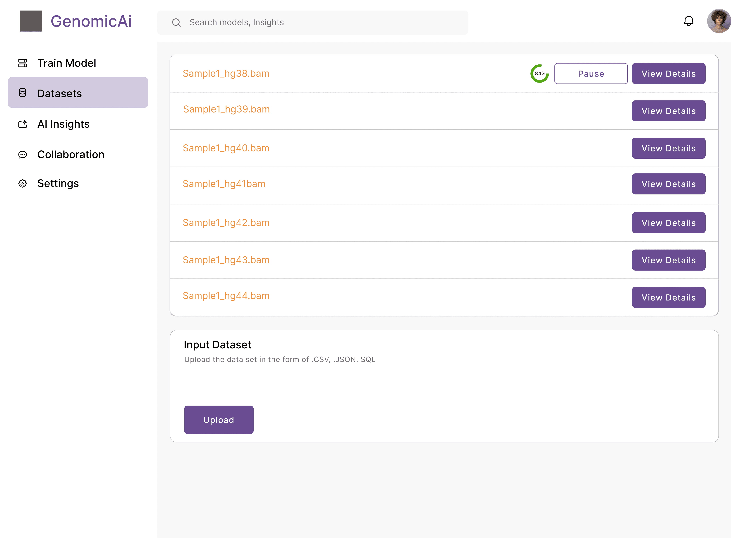Click the GenomicAi logo square

(x=31, y=21)
